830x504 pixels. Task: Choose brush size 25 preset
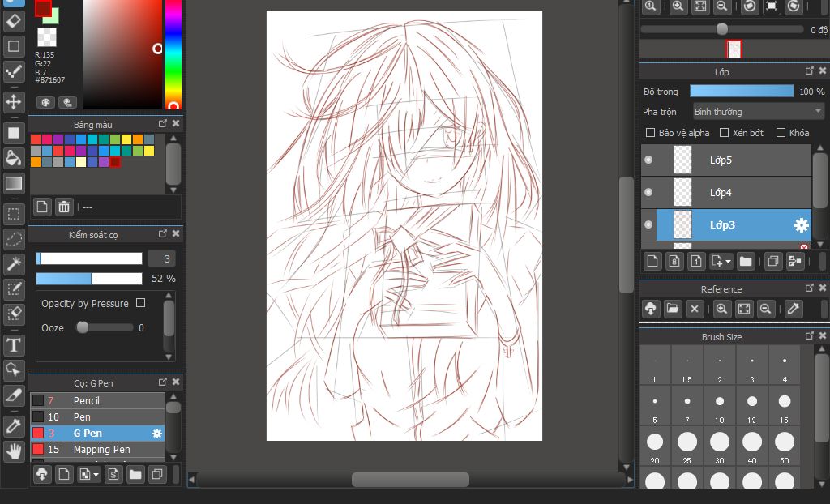pyautogui.click(x=687, y=446)
